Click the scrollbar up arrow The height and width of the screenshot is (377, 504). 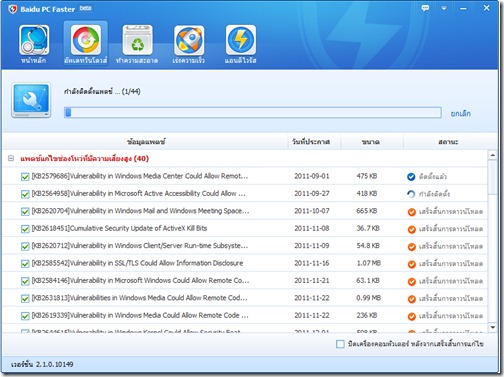pos(493,155)
